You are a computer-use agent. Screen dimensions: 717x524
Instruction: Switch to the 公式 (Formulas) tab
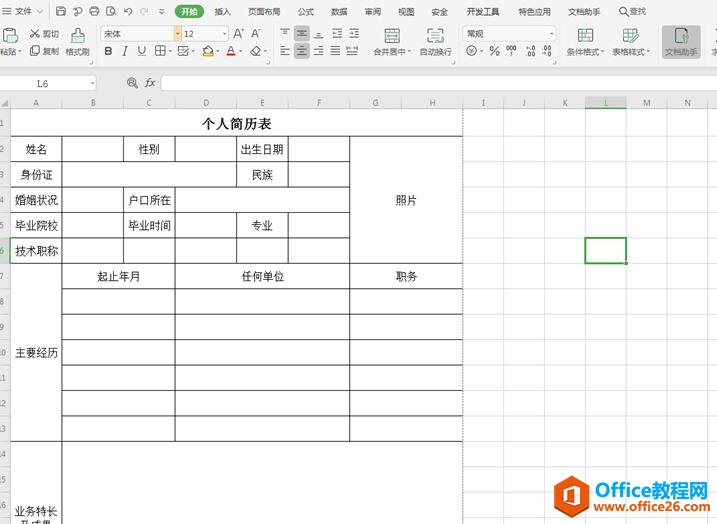[305, 11]
